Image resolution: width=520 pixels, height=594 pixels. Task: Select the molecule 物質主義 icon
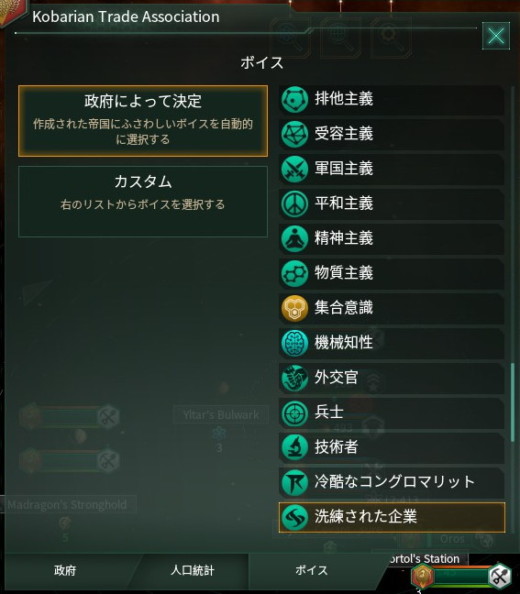click(294, 274)
